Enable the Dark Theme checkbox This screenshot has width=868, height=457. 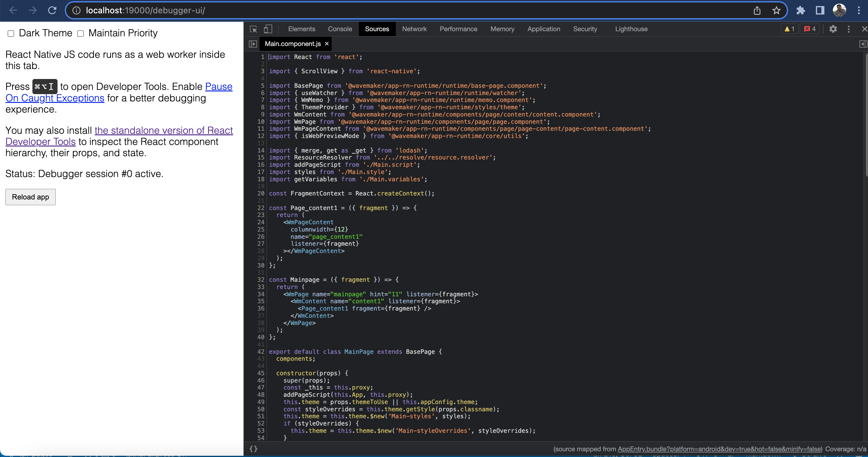(x=11, y=33)
